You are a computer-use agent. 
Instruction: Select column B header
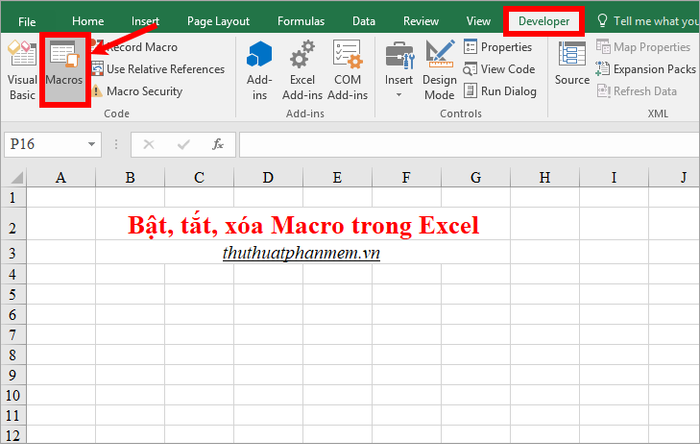pos(130,178)
